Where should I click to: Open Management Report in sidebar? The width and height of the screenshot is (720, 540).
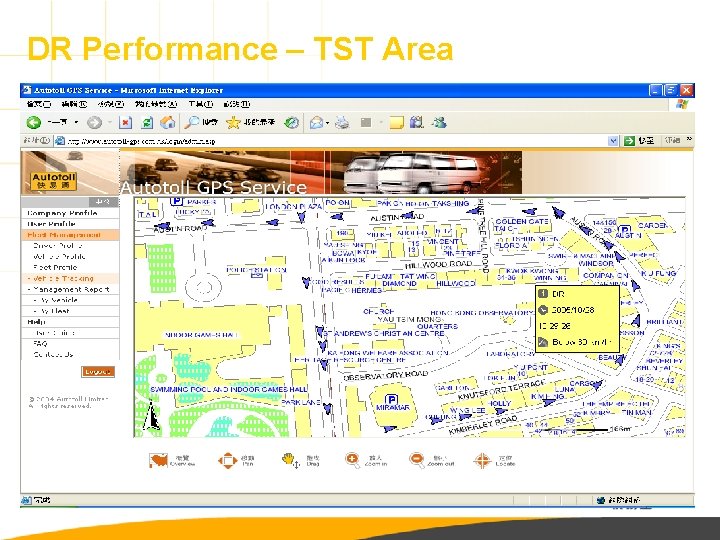71,289
